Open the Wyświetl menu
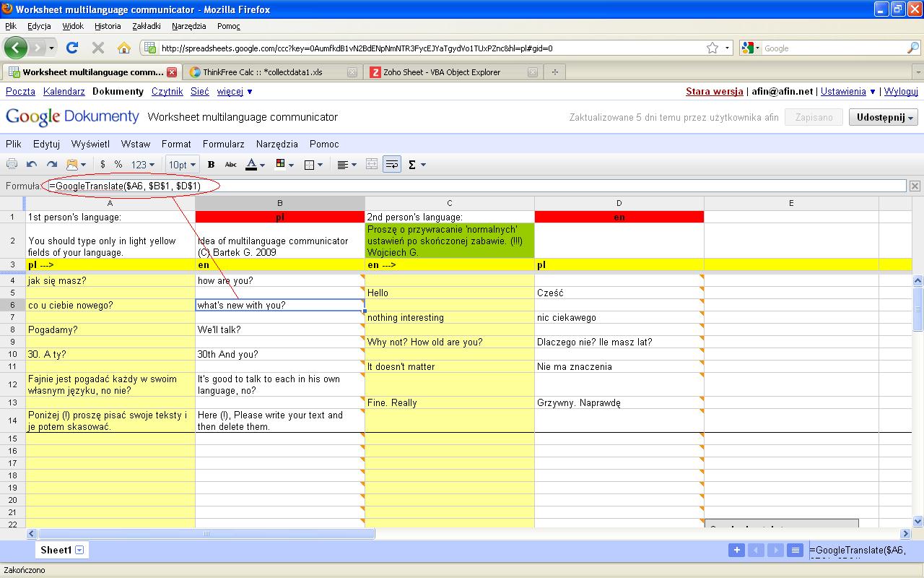924x578 pixels. tap(90, 144)
